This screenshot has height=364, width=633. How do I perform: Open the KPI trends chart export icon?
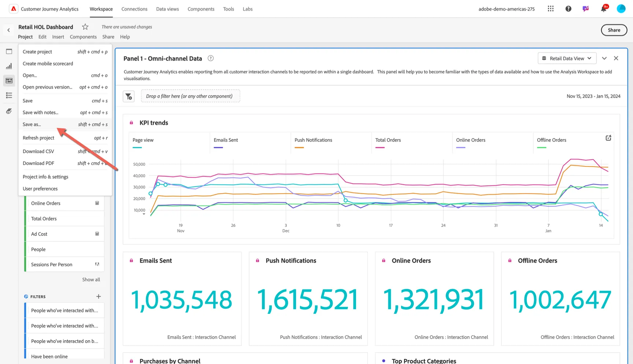click(608, 138)
